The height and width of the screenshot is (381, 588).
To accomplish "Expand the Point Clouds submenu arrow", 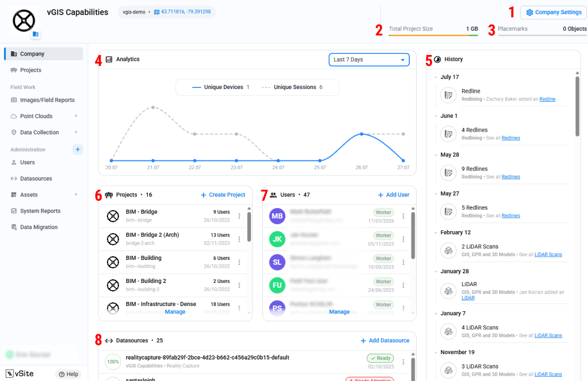I will (77, 116).
